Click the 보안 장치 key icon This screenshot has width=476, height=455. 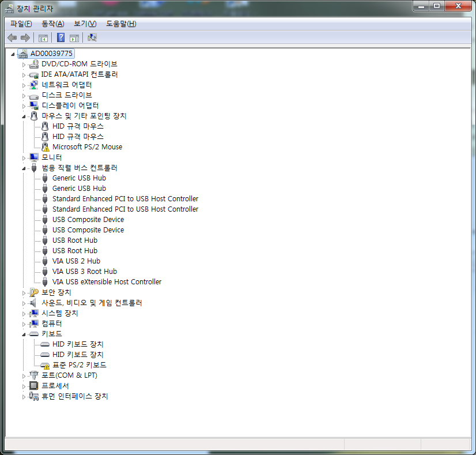[34, 292]
